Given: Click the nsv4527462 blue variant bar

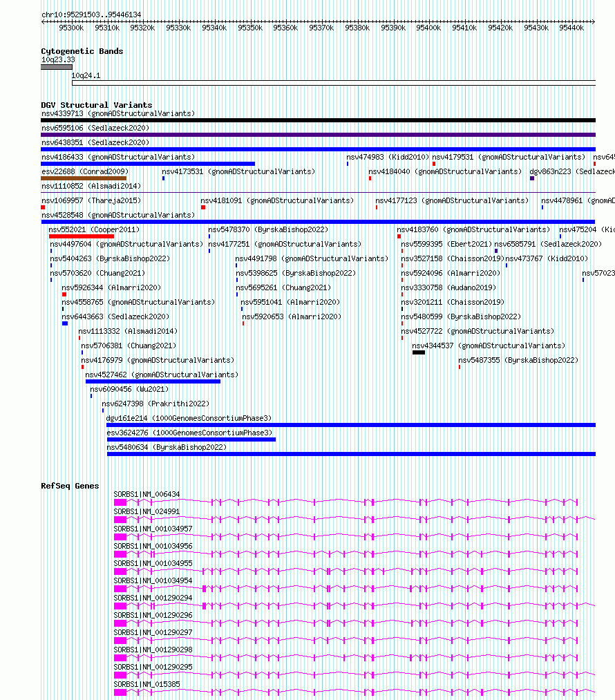Looking at the screenshot, I should [x=153, y=381].
